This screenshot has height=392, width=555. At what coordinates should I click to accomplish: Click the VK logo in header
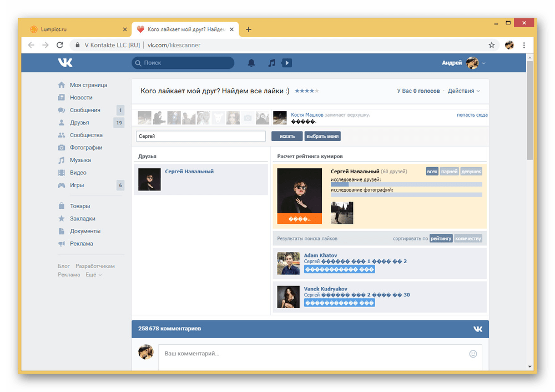[65, 63]
